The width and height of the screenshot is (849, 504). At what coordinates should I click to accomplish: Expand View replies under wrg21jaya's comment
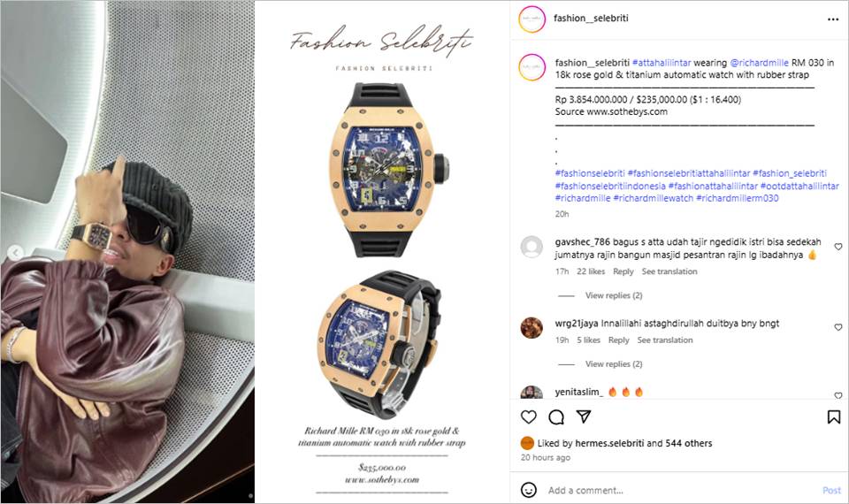coord(614,364)
